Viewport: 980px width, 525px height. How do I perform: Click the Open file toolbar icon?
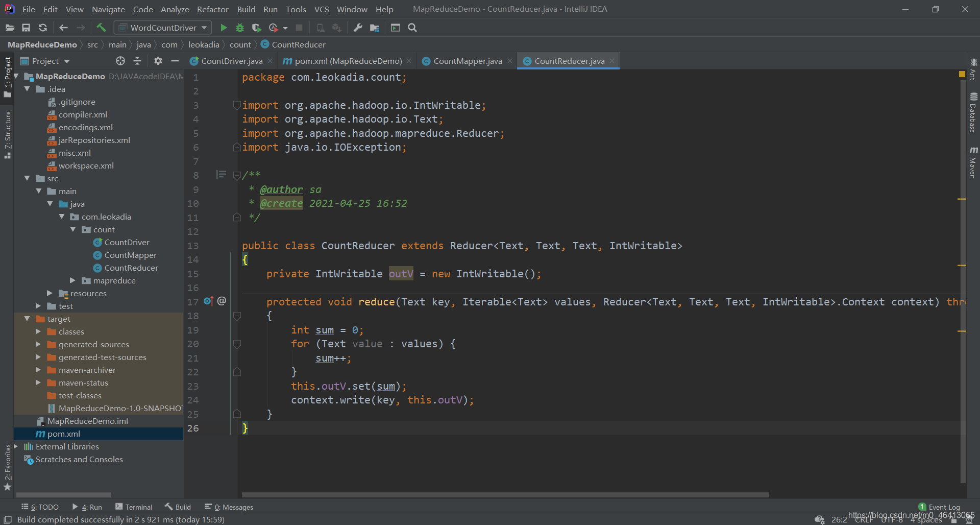10,28
